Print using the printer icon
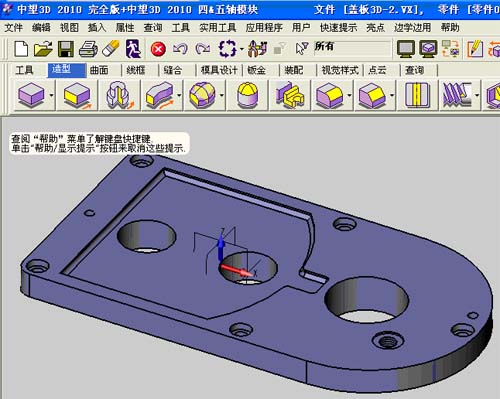This screenshot has width=500, height=399. pyautogui.click(x=88, y=49)
